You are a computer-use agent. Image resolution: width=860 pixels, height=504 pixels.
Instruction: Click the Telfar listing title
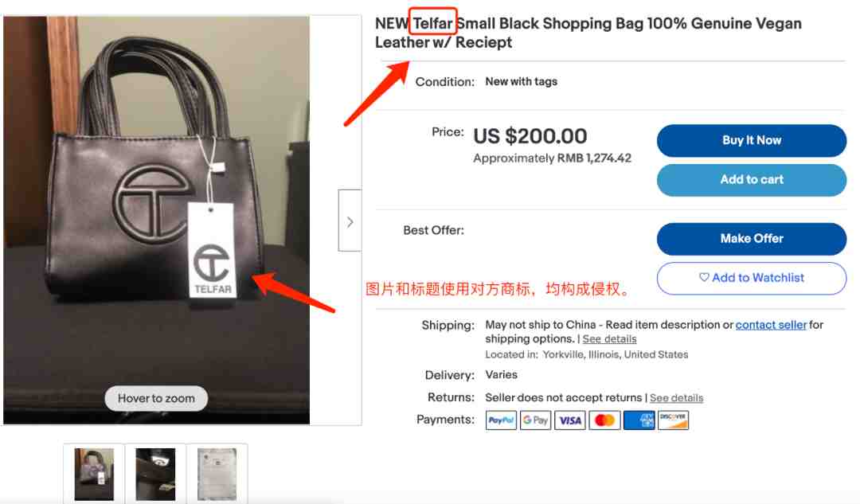pyautogui.click(x=588, y=33)
